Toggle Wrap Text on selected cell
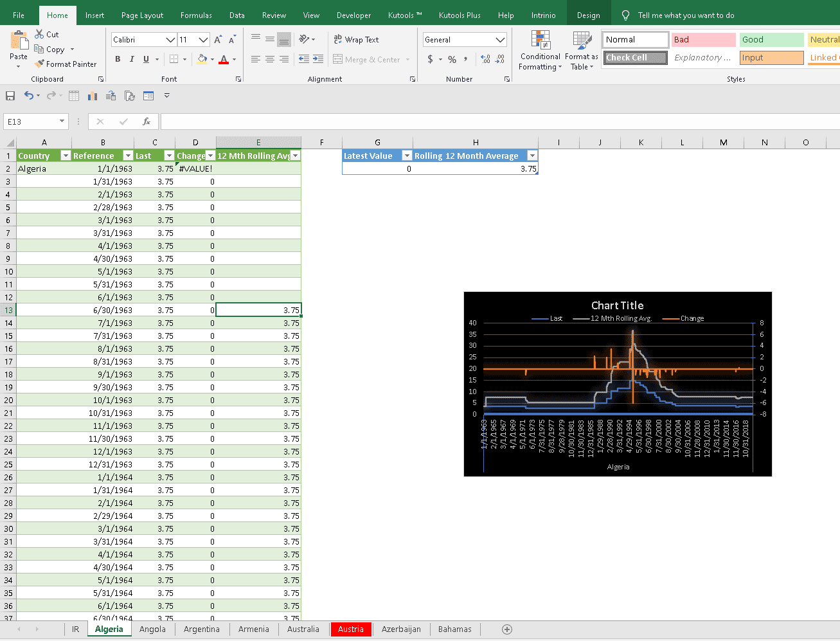 [x=356, y=40]
